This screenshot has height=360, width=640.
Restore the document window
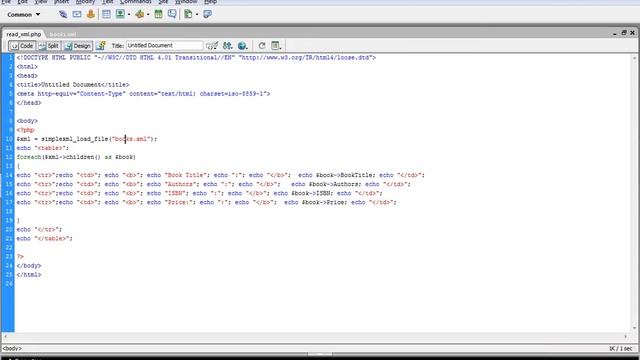pyautogui.click(x=624, y=33)
